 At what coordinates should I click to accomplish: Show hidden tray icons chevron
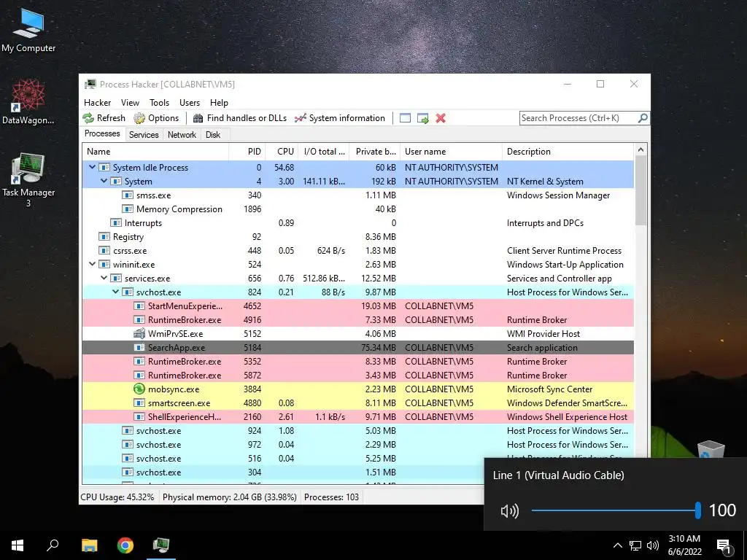(x=617, y=545)
